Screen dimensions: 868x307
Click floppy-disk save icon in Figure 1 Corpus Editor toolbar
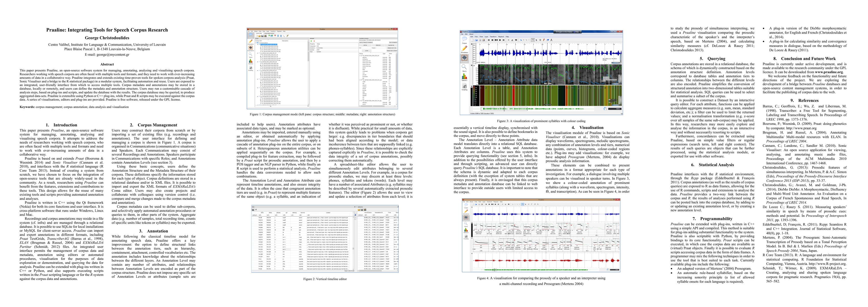tap(263, 36)
